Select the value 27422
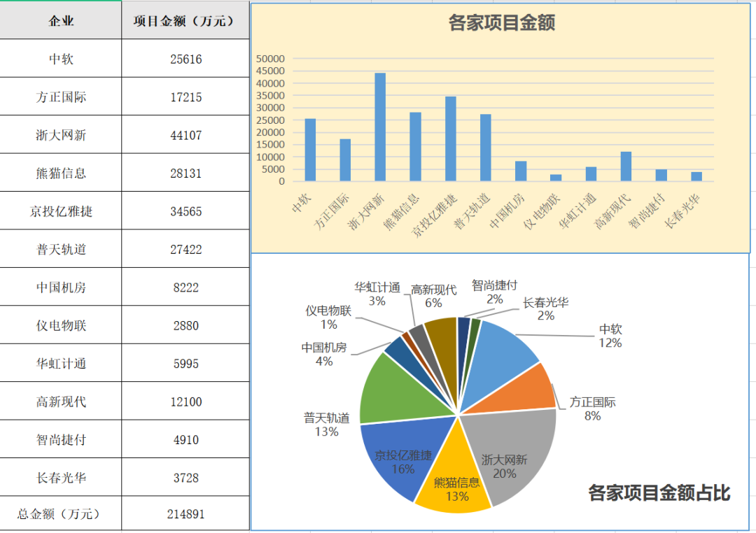The image size is (756, 533). point(185,249)
